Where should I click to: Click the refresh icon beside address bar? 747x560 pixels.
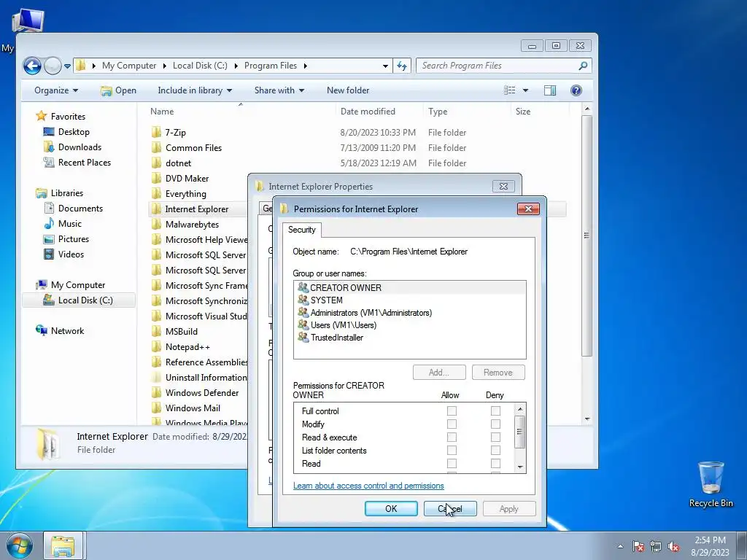tap(402, 66)
